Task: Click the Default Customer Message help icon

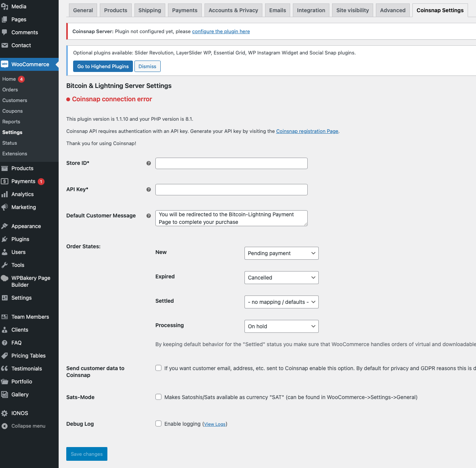Action: coord(149,216)
